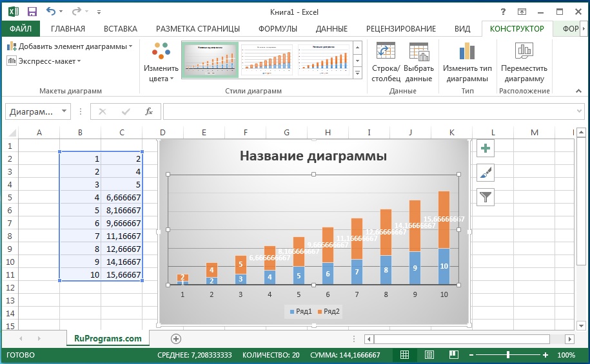Click the orange bar segment labeled 5

pyautogui.click(x=241, y=265)
